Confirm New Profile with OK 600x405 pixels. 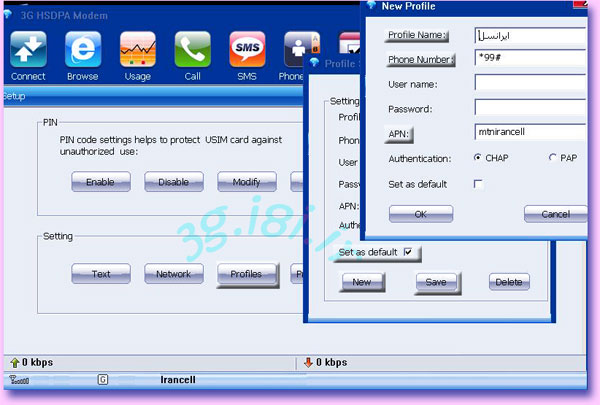(421, 214)
